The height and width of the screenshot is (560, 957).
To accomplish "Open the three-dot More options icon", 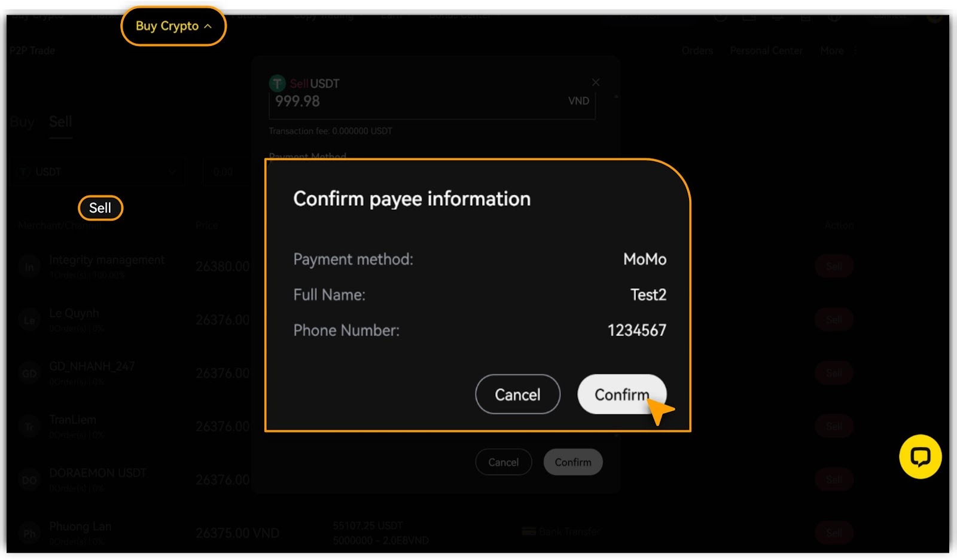I will (x=855, y=51).
